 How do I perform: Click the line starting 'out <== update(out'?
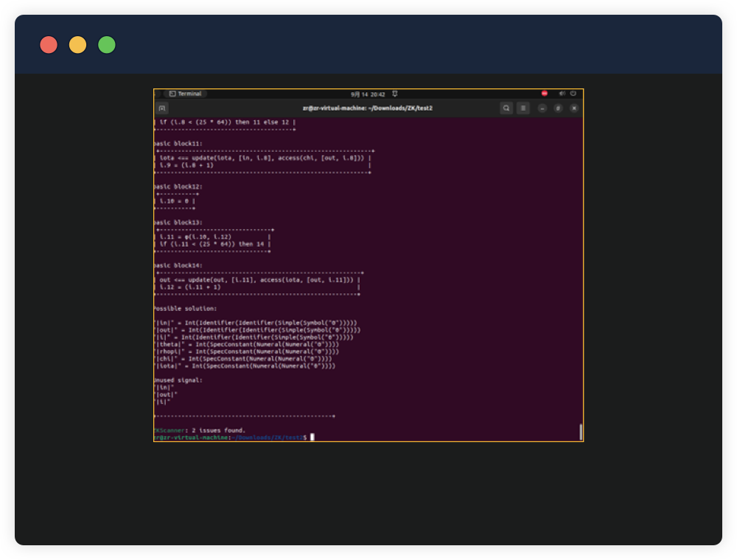click(256, 280)
